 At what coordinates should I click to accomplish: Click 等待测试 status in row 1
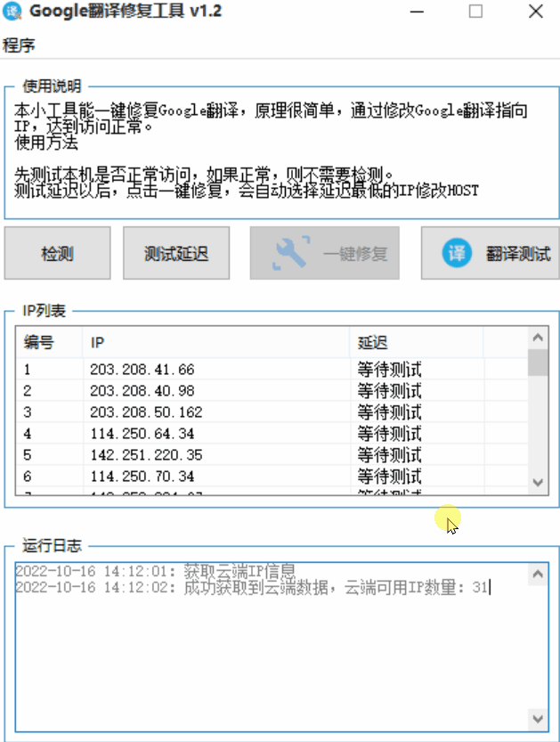coord(389,369)
